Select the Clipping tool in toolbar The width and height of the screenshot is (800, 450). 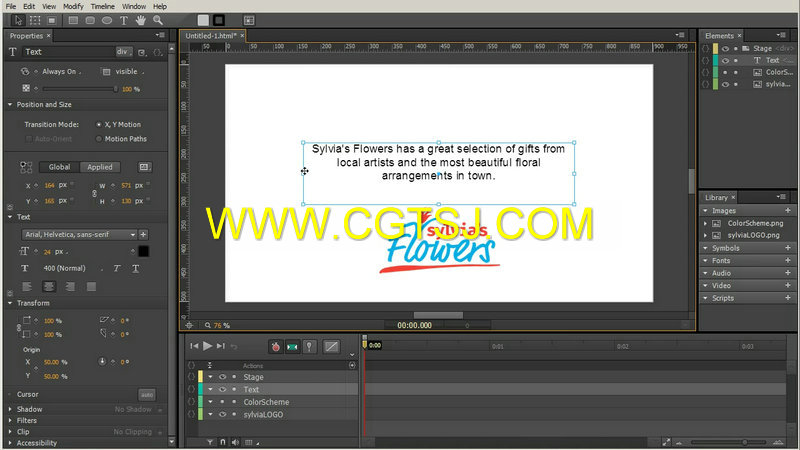pos(52,20)
